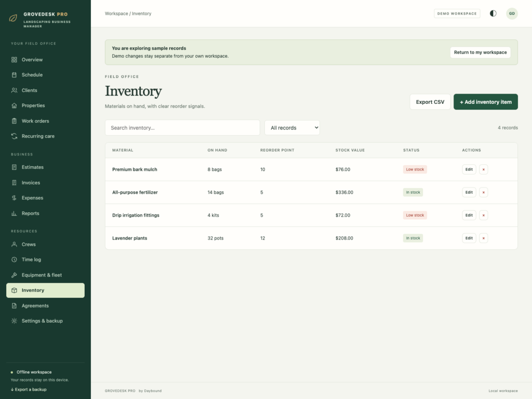The image size is (532, 399).
Task: Select Invoices in the sidebar
Action: tap(46, 182)
